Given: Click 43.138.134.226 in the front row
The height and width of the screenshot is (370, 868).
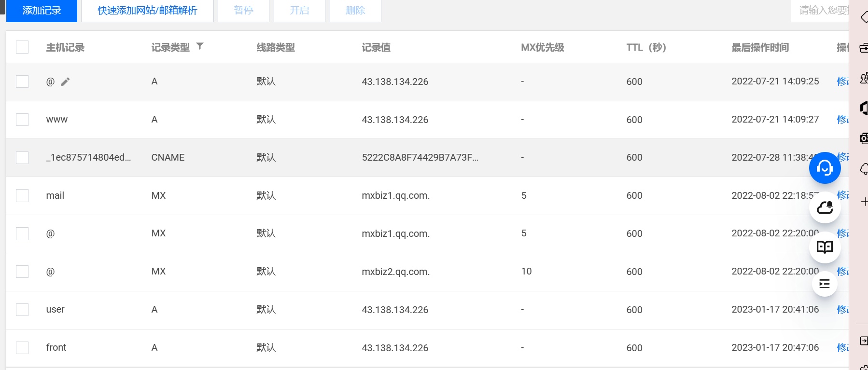Looking at the screenshot, I should [x=395, y=348].
